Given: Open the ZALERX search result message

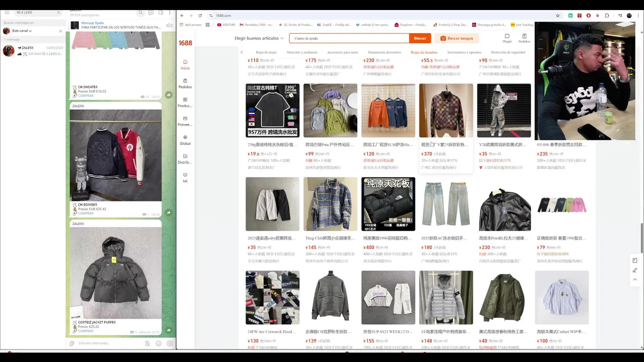Looking at the screenshot, I should (x=33, y=50).
